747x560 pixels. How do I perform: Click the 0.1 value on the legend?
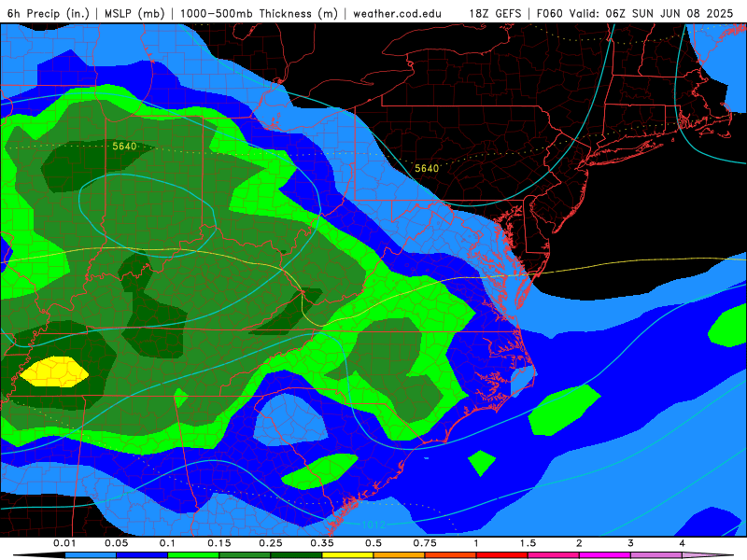pyautogui.click(x=167, y=543)
